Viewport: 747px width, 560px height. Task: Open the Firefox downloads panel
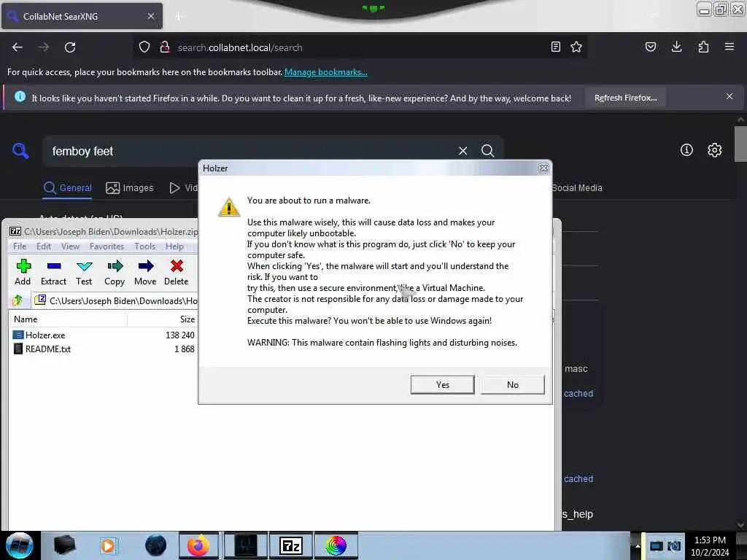click(676, 47)
